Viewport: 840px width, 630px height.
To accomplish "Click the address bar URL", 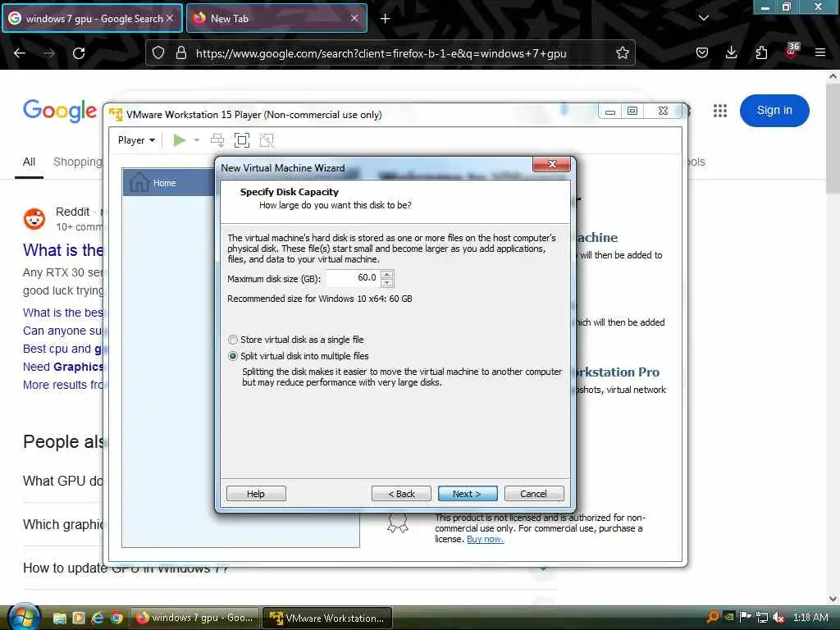I will click(381, 53).
